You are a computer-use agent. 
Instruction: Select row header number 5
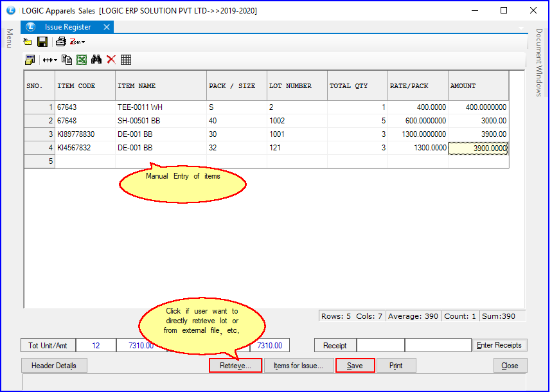(39, 161)
